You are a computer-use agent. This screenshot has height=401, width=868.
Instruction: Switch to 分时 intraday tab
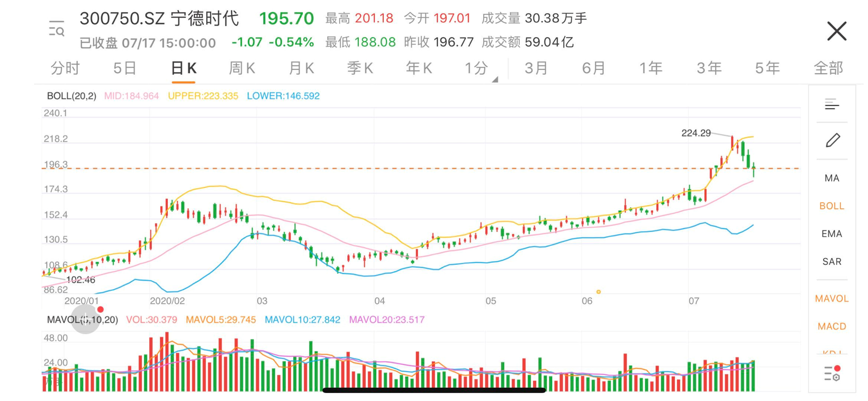[x=65, y=68]
